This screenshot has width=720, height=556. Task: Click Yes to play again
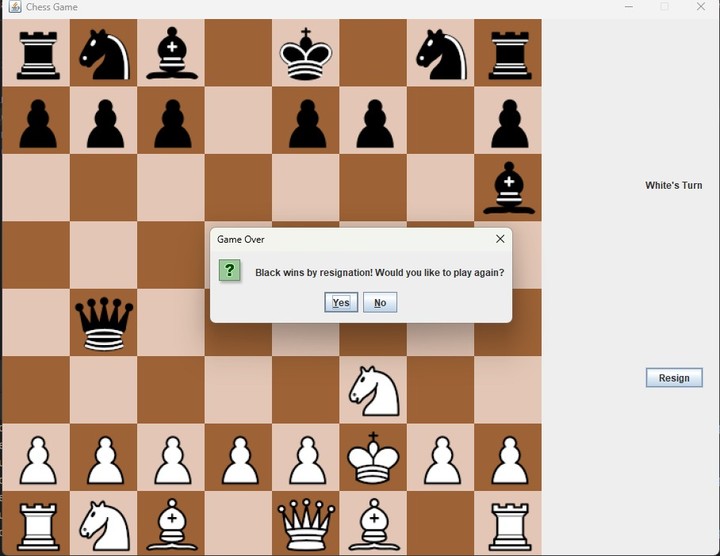pos(341,302)
